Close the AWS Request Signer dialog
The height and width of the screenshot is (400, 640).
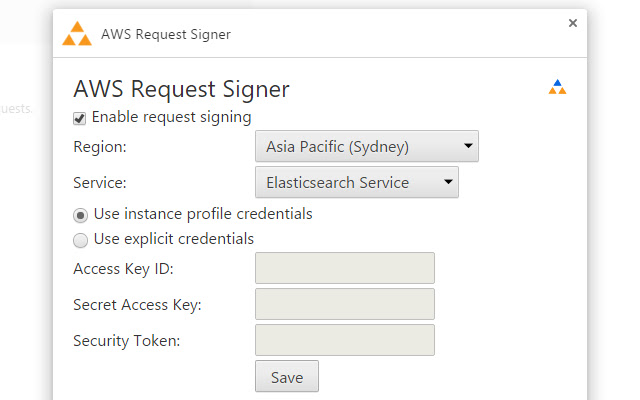click(573, 23)
